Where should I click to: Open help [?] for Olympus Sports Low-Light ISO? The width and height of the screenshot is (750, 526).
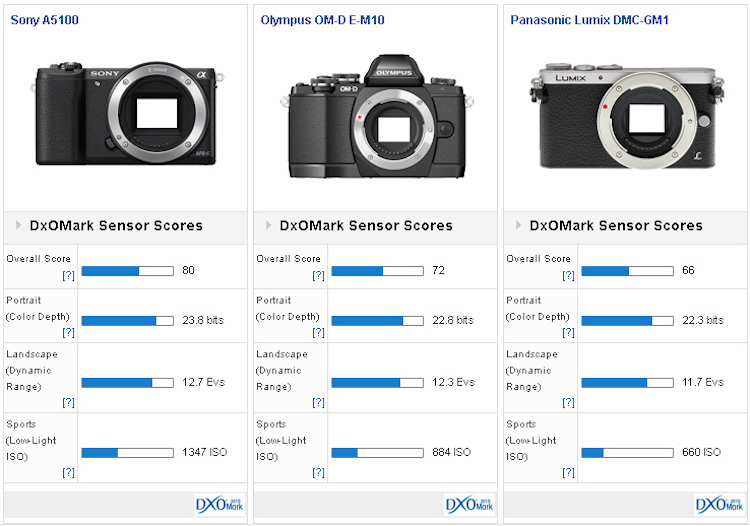[318, 472]
